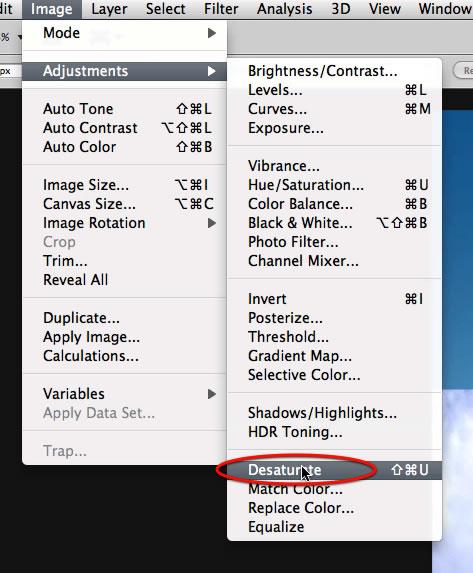Open Image Size dialog

pos(124,185)
